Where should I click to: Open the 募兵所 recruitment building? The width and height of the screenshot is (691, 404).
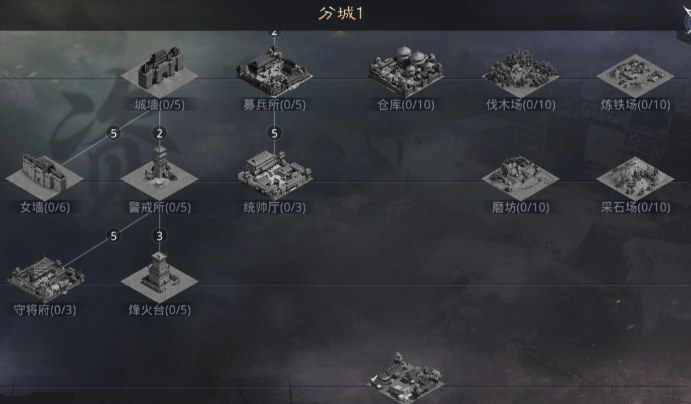point(274,72)
